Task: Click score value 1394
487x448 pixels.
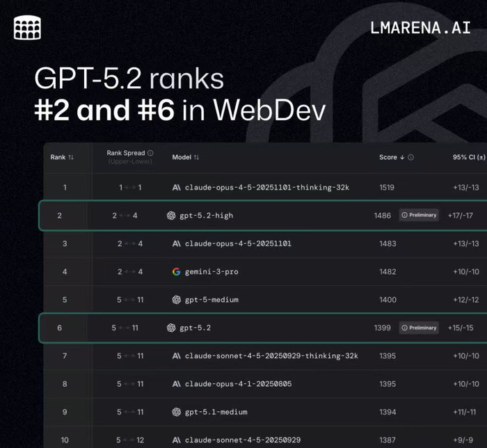Action: (x=388, y=412)
